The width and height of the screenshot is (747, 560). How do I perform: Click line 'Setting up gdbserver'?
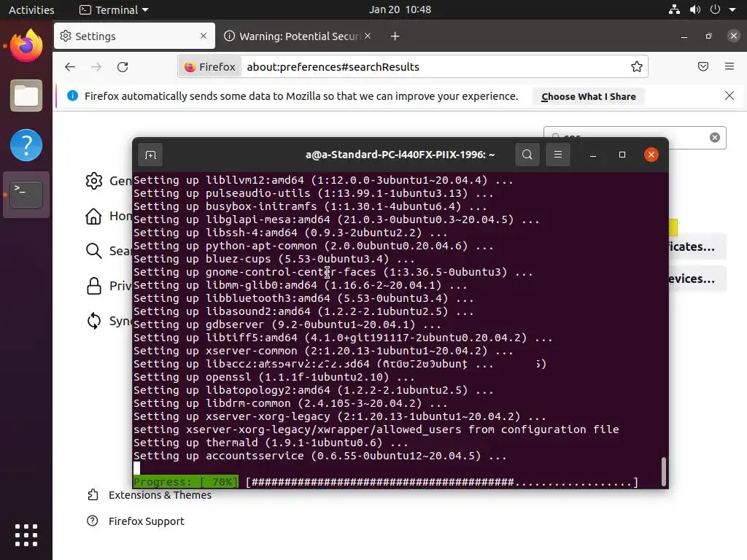(x=287, y=324)
